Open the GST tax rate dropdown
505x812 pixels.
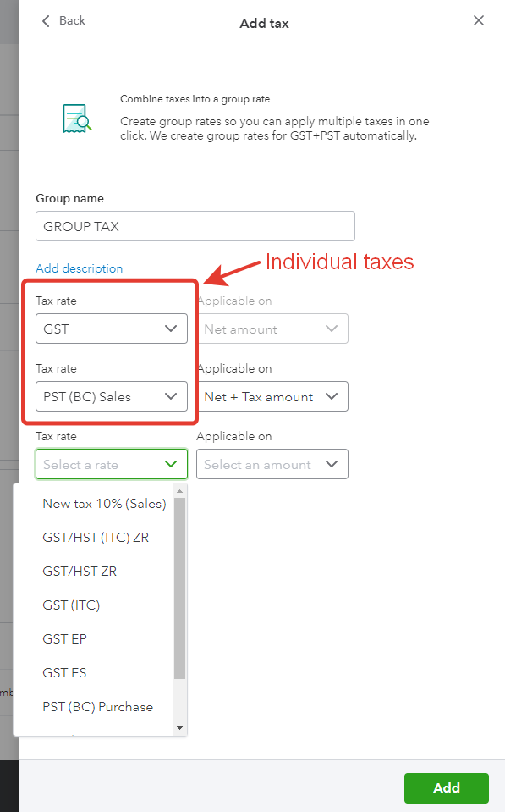click(x=112, y=329)
